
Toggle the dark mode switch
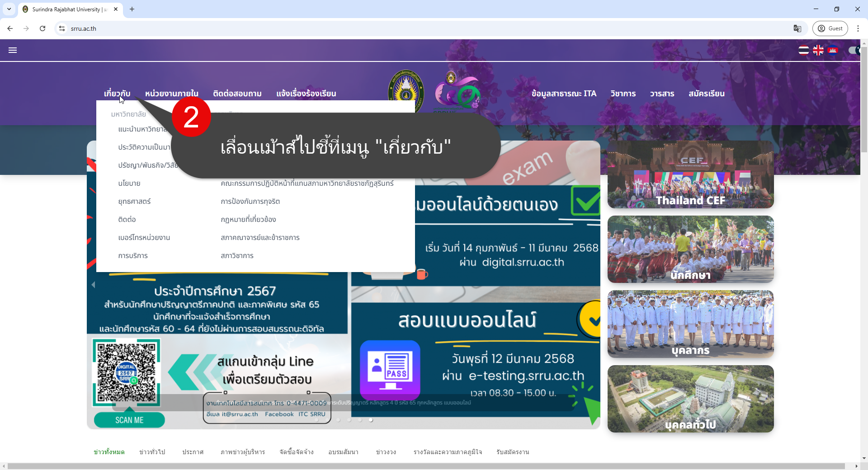coord(854,50)
